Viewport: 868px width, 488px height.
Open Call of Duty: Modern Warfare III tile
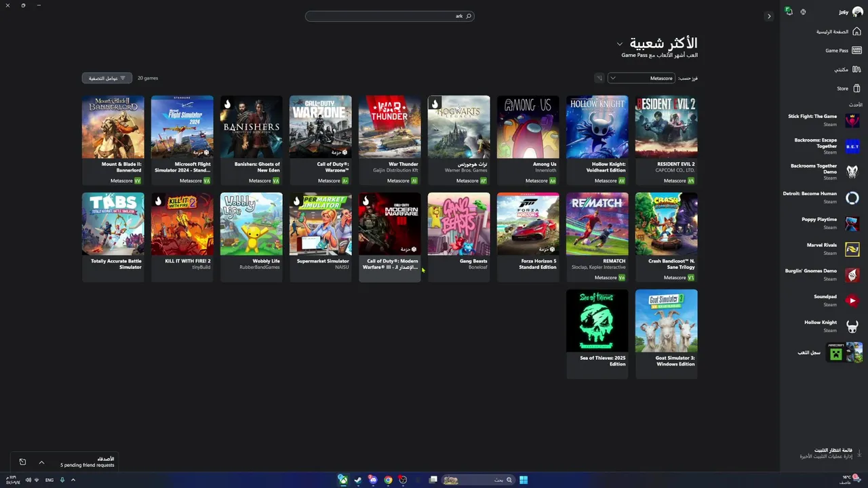click(389, 237)
